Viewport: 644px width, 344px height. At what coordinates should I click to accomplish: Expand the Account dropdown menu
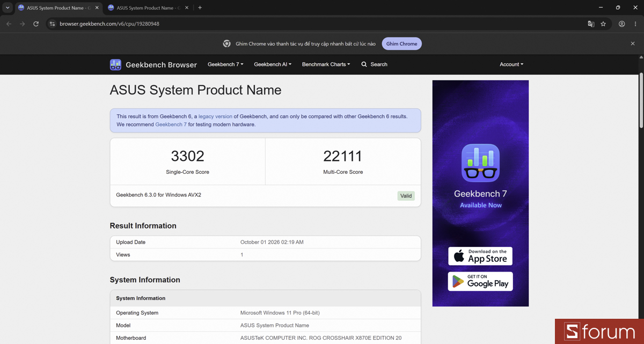tap(511, 64)
